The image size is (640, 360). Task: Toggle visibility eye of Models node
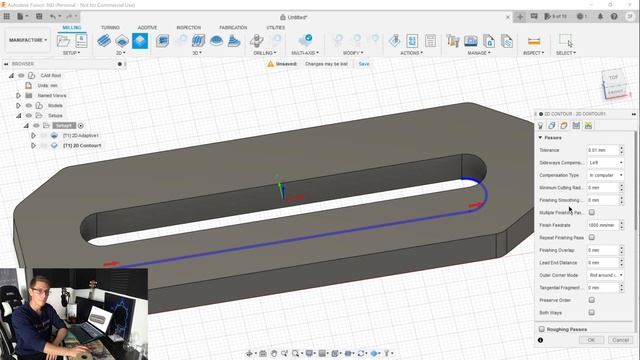(x=29, y=105)
